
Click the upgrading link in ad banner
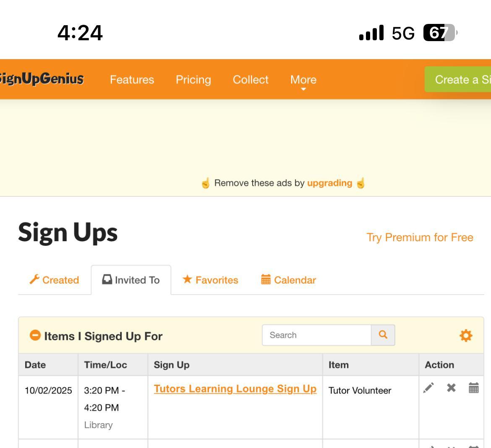[329, 183]
